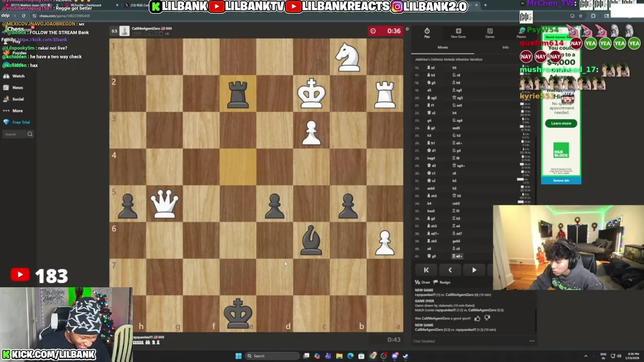Open the chat options ellipsis menu
This screenshot has height=362, width=644.
point(532,341)
